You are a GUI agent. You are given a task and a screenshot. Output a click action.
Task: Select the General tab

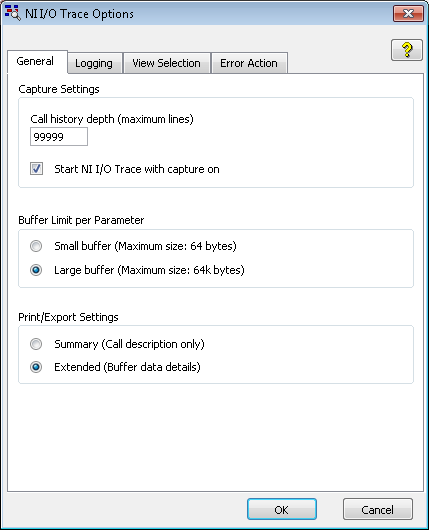click(36, 62)
